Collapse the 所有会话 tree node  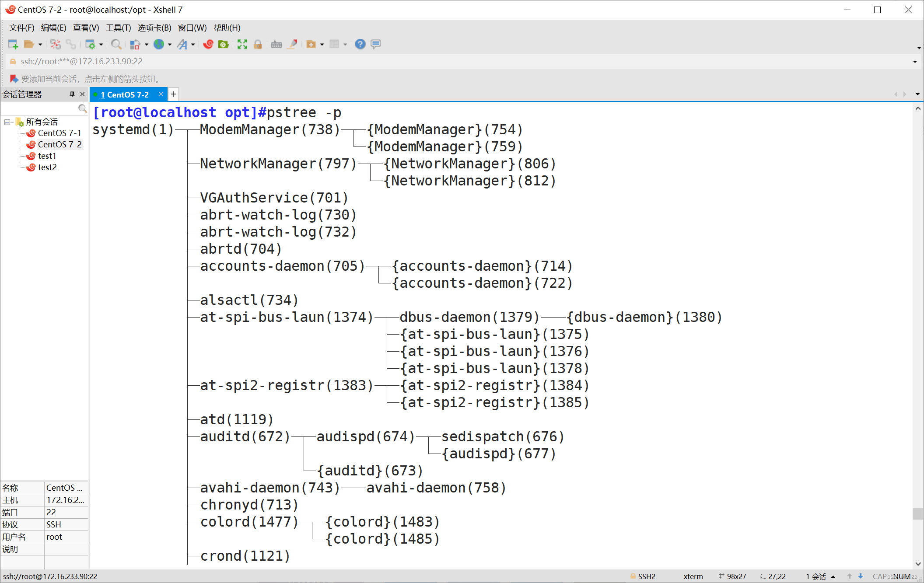pos(7,122)
